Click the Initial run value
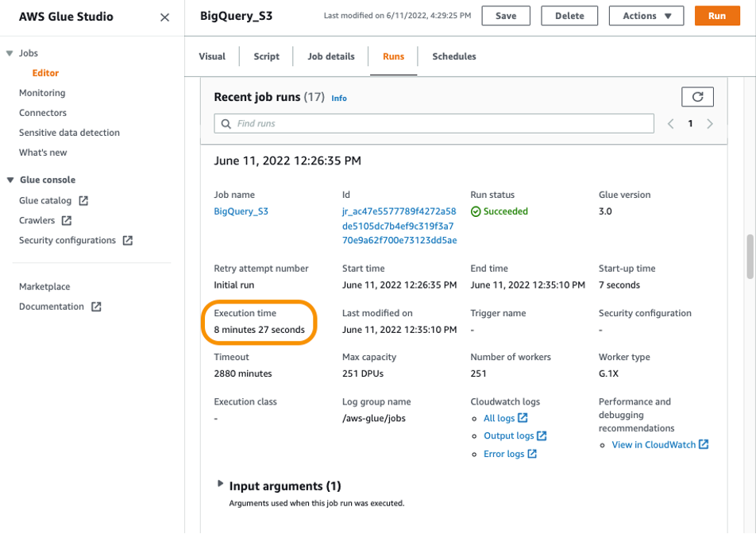The width and height of the screenshot is (756, 534). click(233, 285)
